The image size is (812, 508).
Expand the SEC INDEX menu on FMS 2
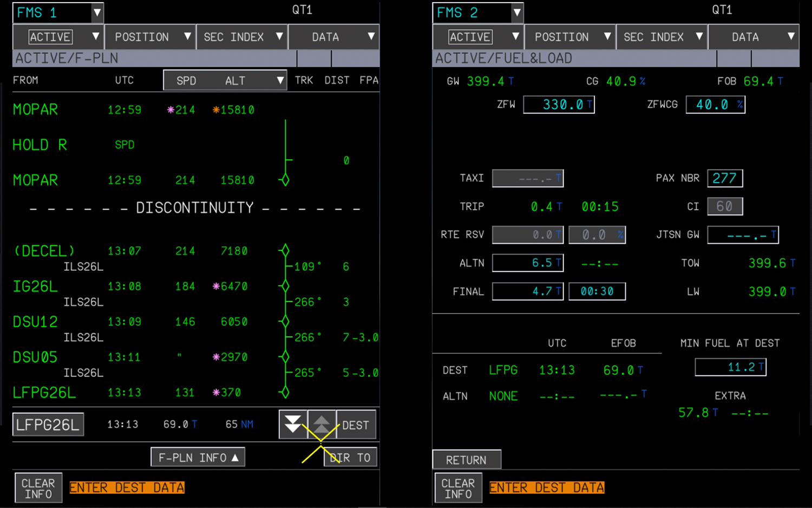tap(662, 37)
